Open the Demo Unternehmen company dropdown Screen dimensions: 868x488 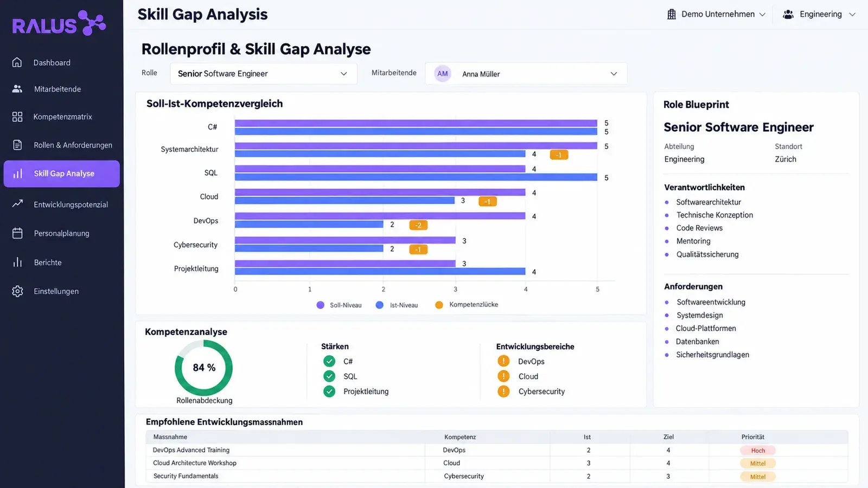click(716, 14)
